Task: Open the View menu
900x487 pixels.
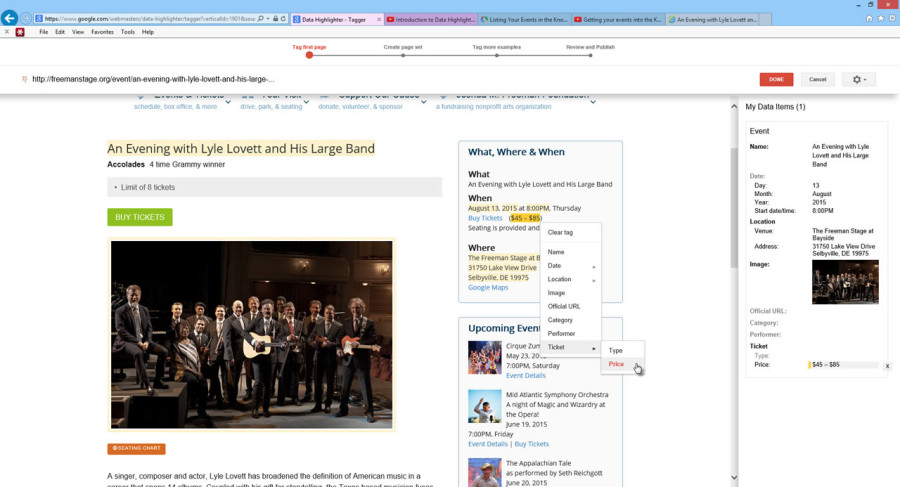Action: [x=78, y=32]
